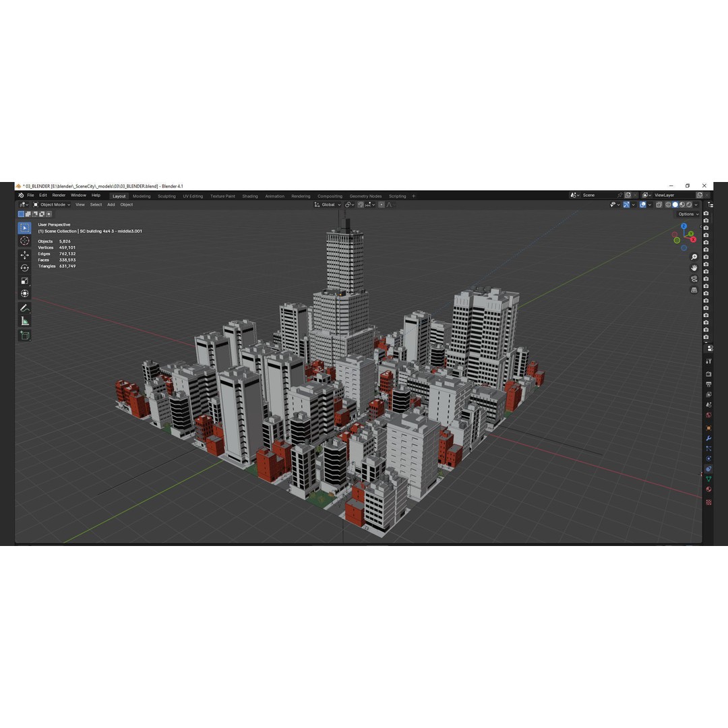Add a new workspace with plus button

(414, 196)
